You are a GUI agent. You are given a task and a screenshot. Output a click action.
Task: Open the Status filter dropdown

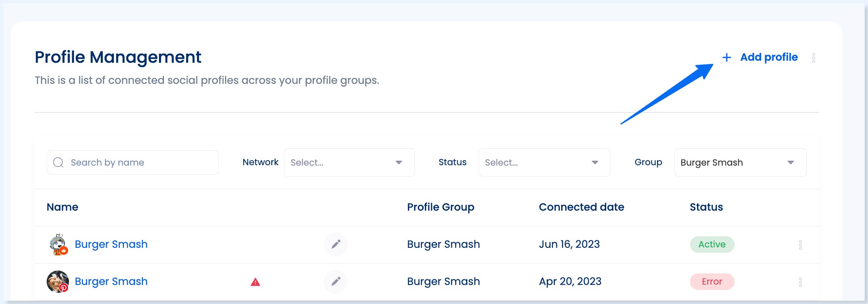(544, 162)
